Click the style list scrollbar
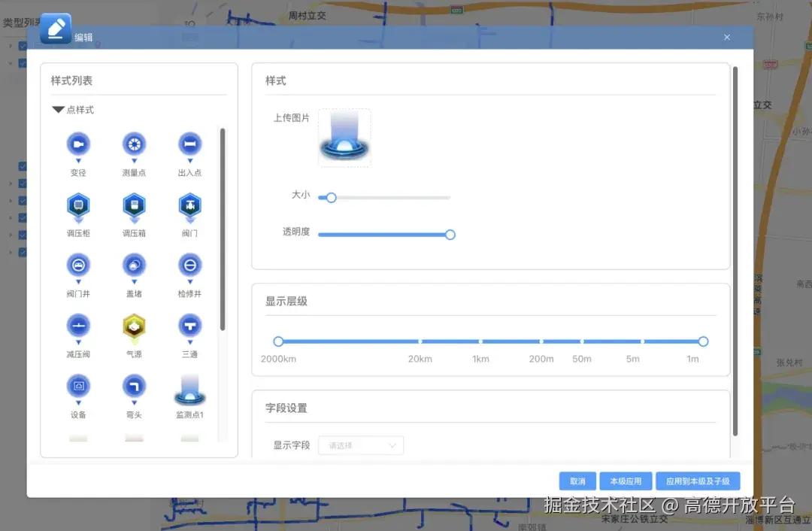This screenshot has height=531, width=812. tap(223, 229)
